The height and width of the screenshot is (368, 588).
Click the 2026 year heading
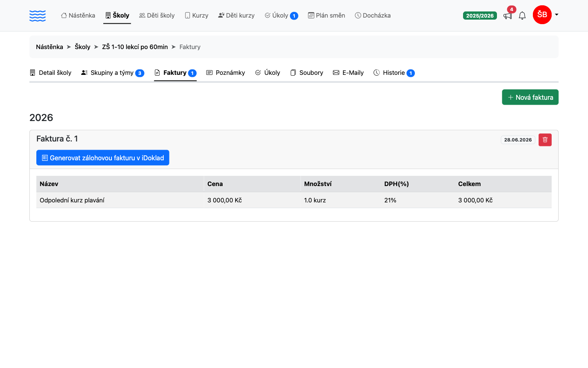[41, 118]
